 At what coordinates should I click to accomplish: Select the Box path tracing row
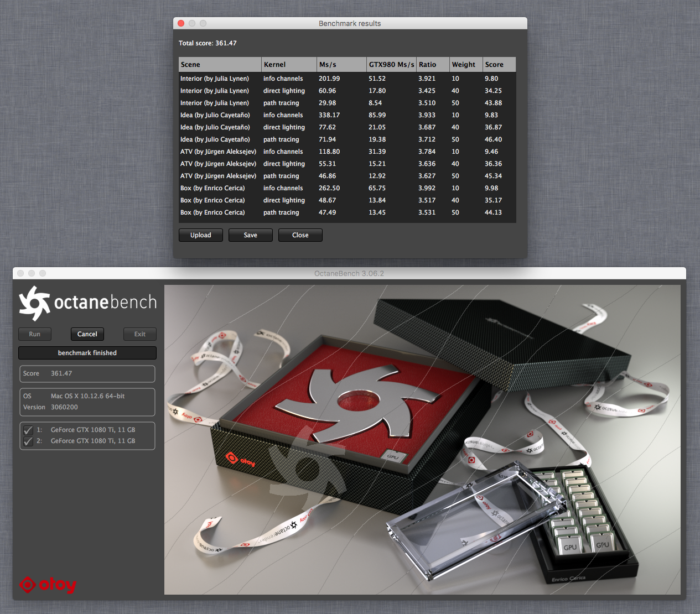tap(347, 212)
